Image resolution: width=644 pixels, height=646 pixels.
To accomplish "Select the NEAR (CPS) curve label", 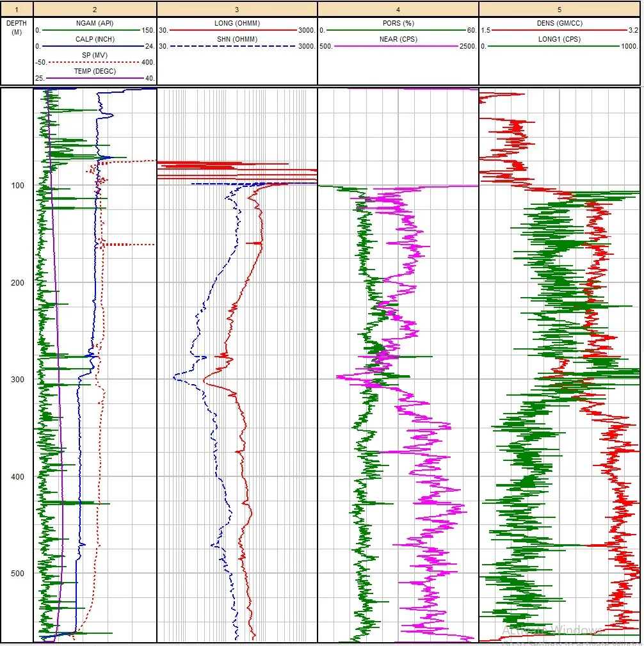I will (x=398, y=39).
